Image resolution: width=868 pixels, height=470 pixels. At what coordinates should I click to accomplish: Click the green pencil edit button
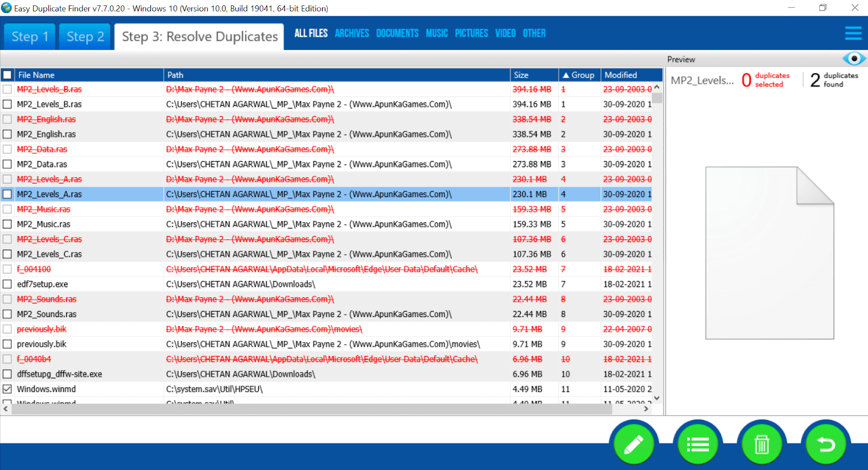tap(634, 445)
